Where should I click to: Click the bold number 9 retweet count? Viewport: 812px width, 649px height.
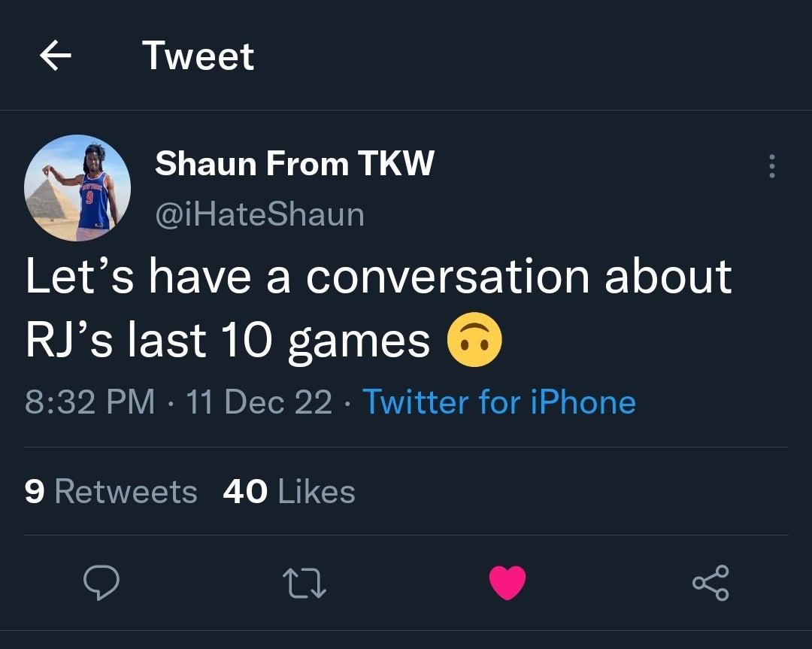click(35, 492)
